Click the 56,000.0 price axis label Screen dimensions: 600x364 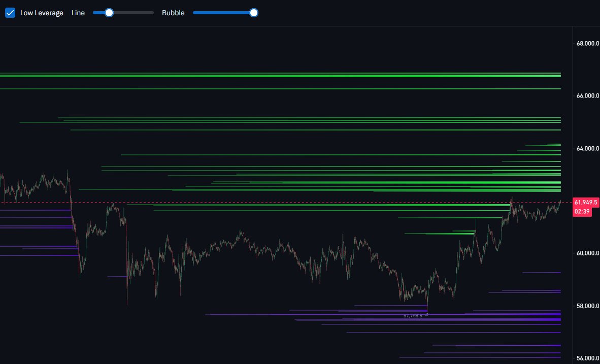[x=588, y=358]
